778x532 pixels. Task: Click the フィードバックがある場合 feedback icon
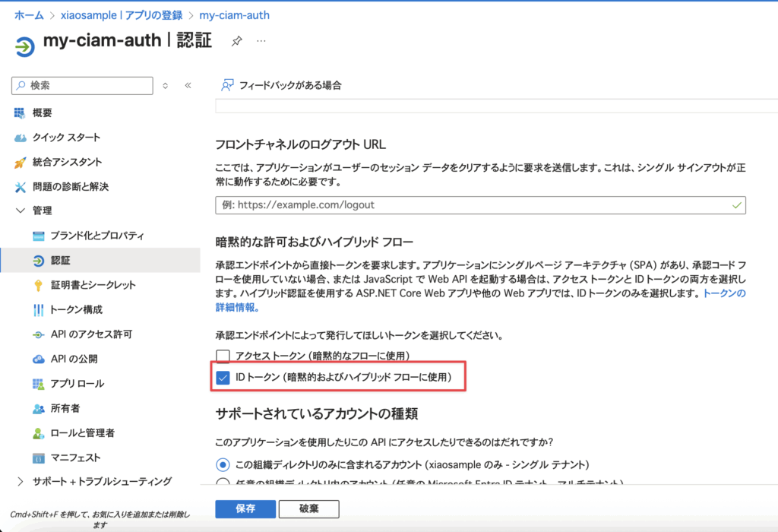click(x=226, y=85)
